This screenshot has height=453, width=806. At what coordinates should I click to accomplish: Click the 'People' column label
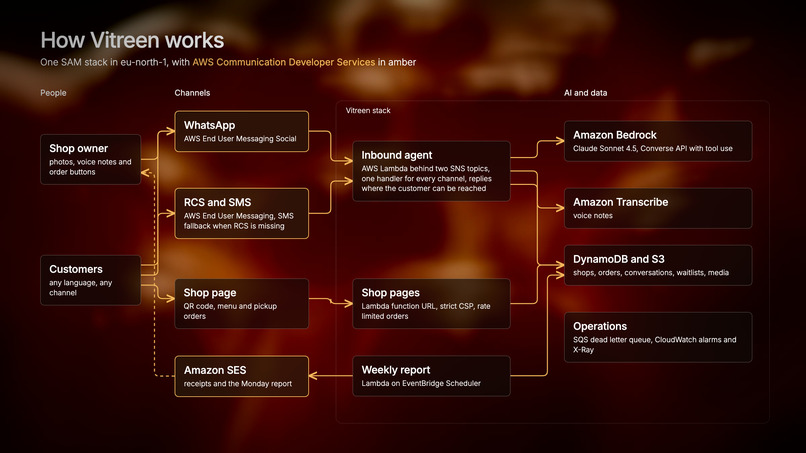click(x=53, y=93)
